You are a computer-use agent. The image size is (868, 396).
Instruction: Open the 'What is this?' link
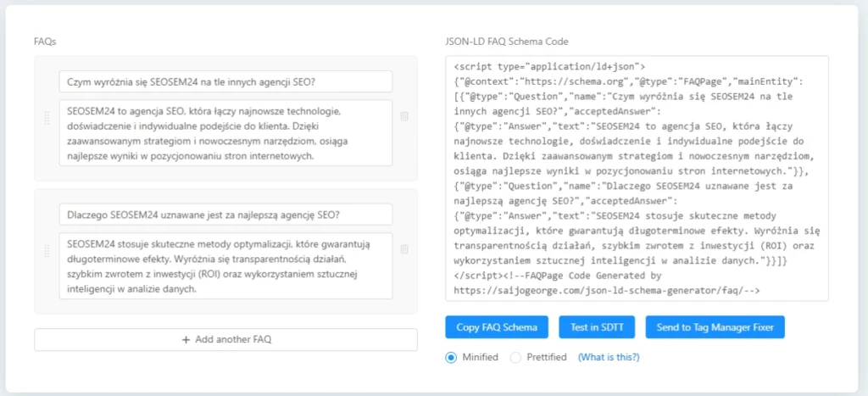point(609,357)
